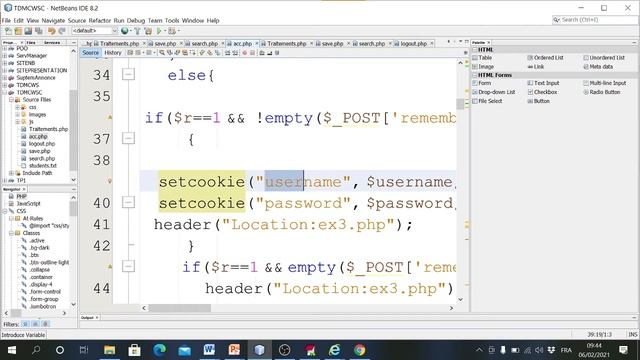Open Microsoft Edge from the taskbar

[x=160, y=350]
